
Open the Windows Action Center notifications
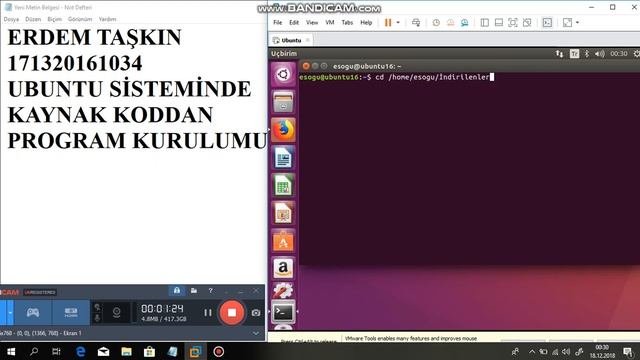click(629, 351)
